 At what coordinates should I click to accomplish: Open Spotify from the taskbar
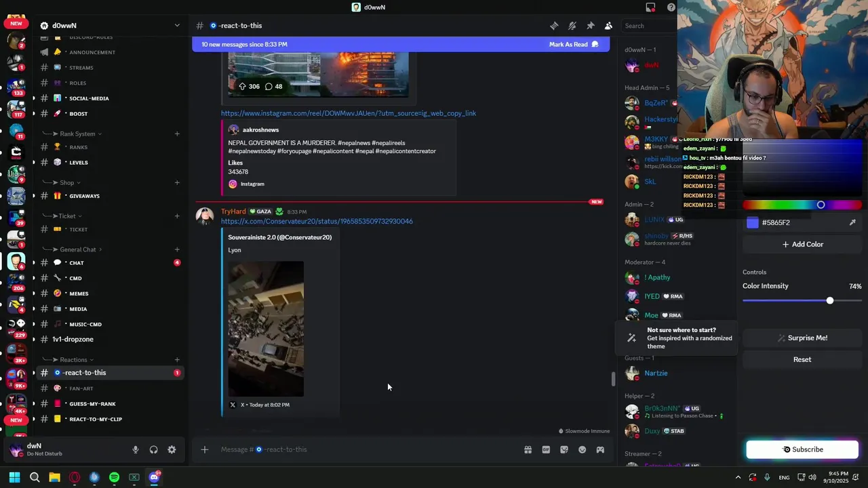tap(114, 477)
